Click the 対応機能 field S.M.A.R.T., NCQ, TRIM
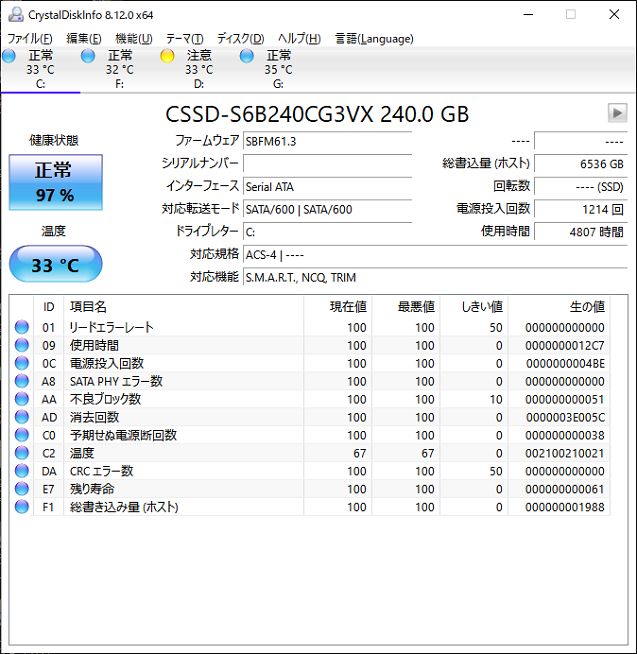This screenshot has width=637, height=654. (x=435, y=277)
